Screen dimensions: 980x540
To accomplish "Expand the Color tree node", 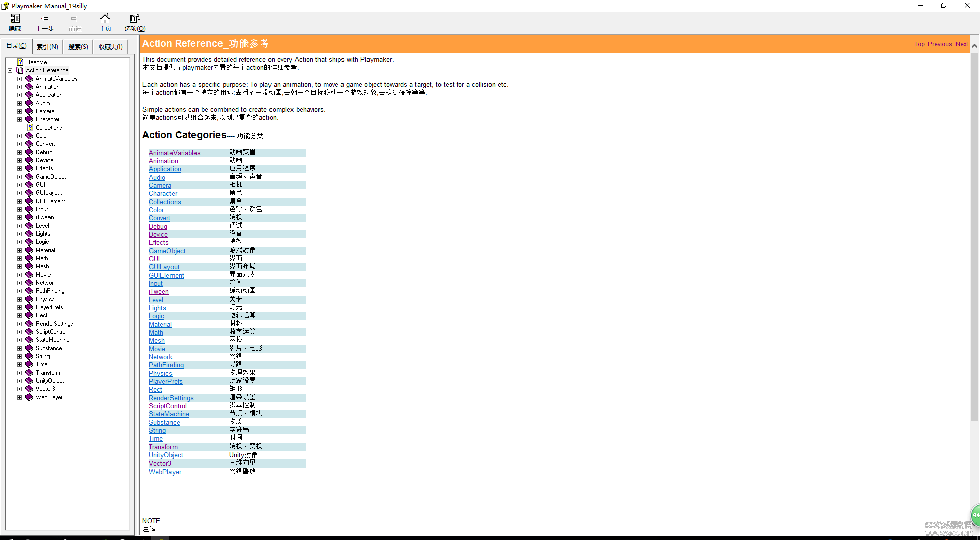I will point(19,136).
